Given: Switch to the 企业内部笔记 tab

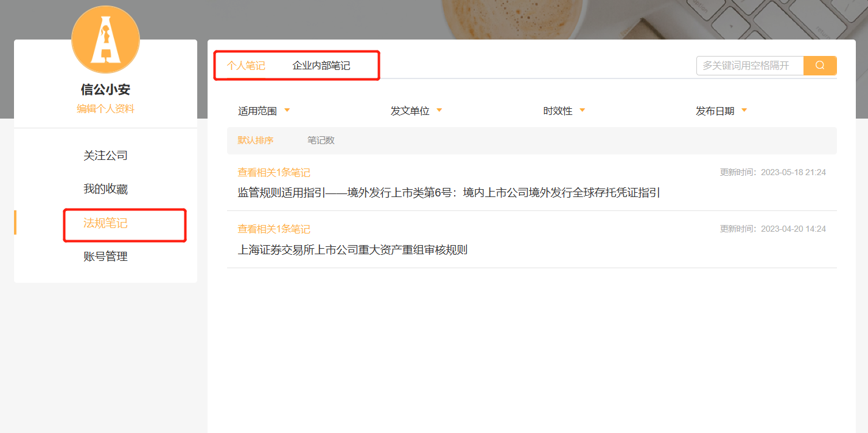Looking at the screenshot, I should [321, 66].
